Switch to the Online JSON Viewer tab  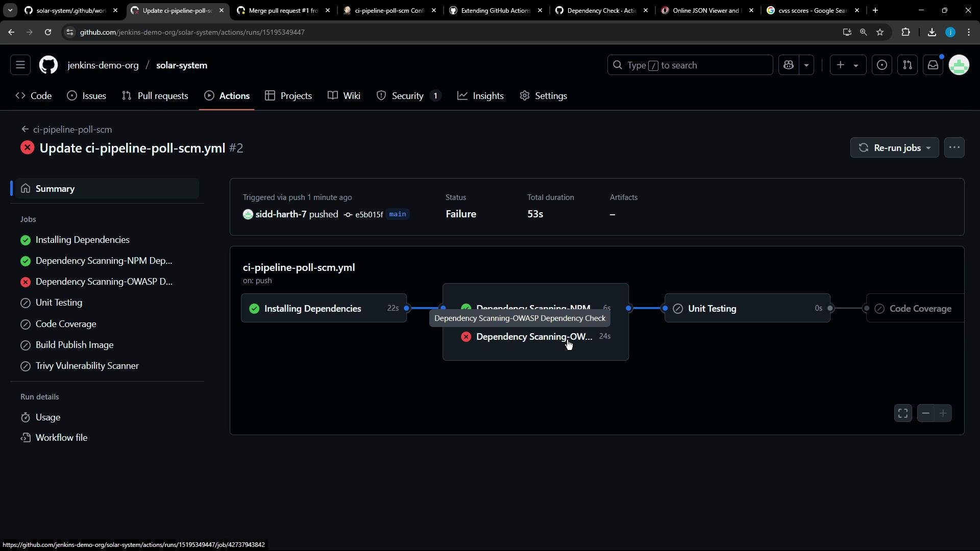click(x=708, y=10)
